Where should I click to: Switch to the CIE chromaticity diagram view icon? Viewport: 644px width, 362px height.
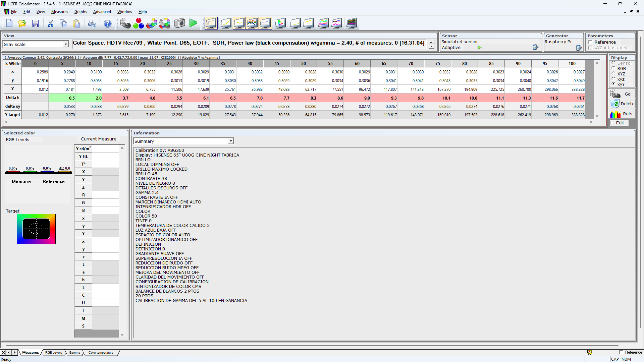[x=280, y=23]
